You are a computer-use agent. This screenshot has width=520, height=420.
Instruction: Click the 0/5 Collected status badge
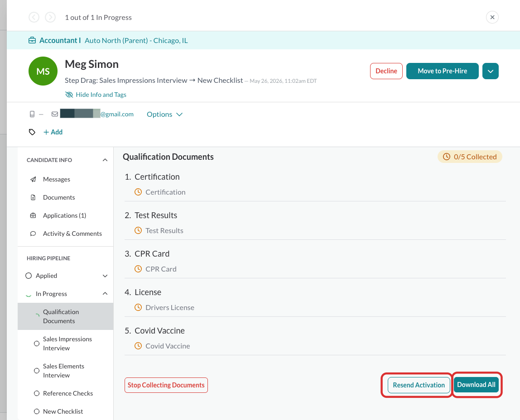click(470, 157)
